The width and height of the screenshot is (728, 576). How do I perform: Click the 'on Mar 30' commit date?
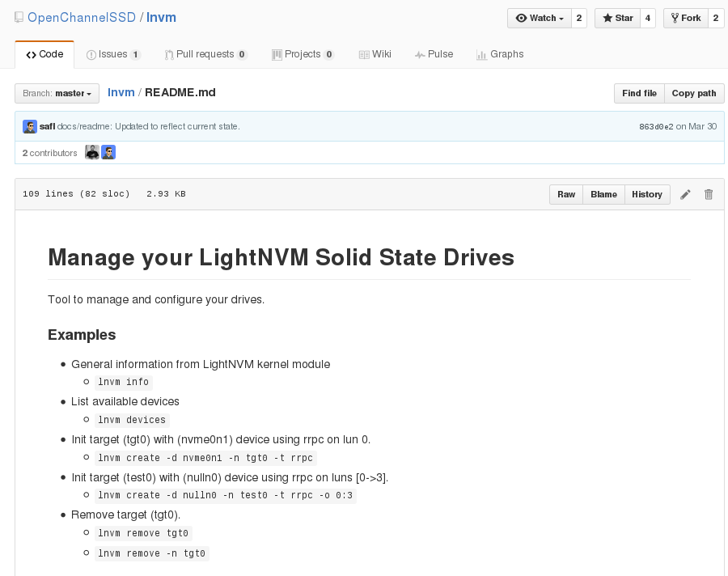point(696,126)
